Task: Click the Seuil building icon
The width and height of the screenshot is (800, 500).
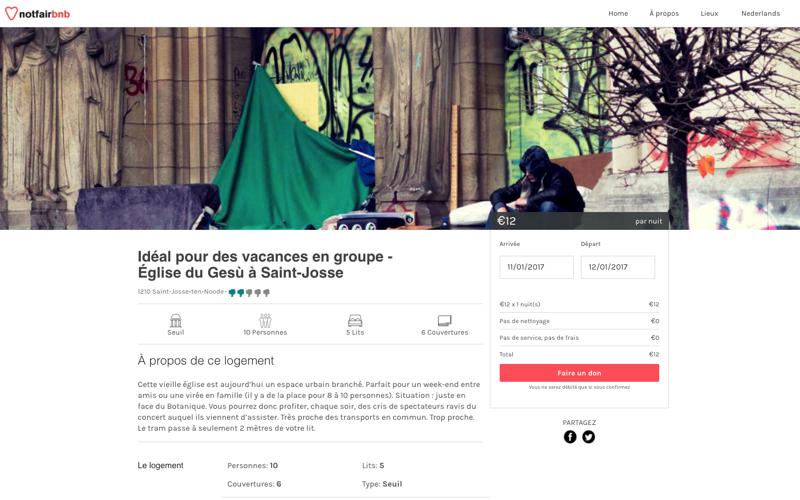Action: click(176, 320)
